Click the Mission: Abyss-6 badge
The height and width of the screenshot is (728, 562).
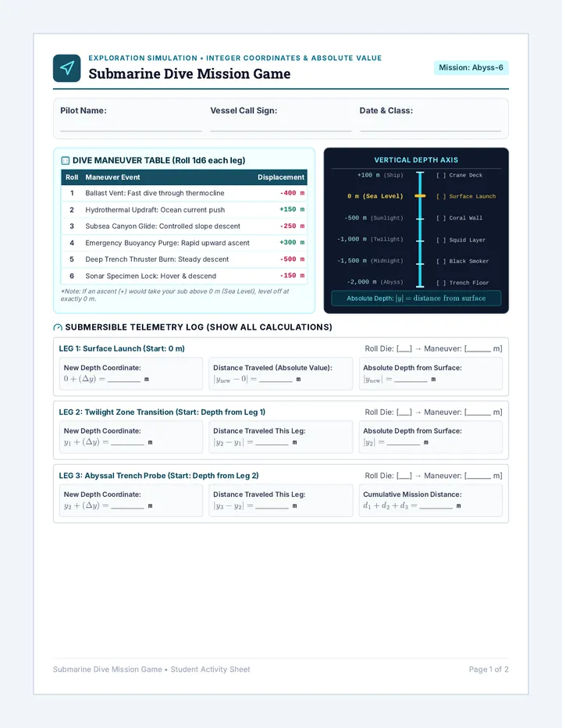(x=471, y=68)
